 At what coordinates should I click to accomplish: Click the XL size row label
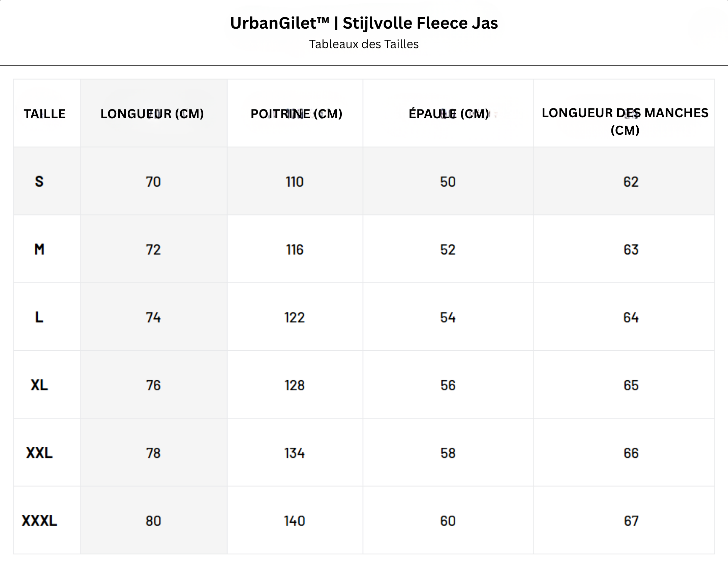(x=39, y=385)
